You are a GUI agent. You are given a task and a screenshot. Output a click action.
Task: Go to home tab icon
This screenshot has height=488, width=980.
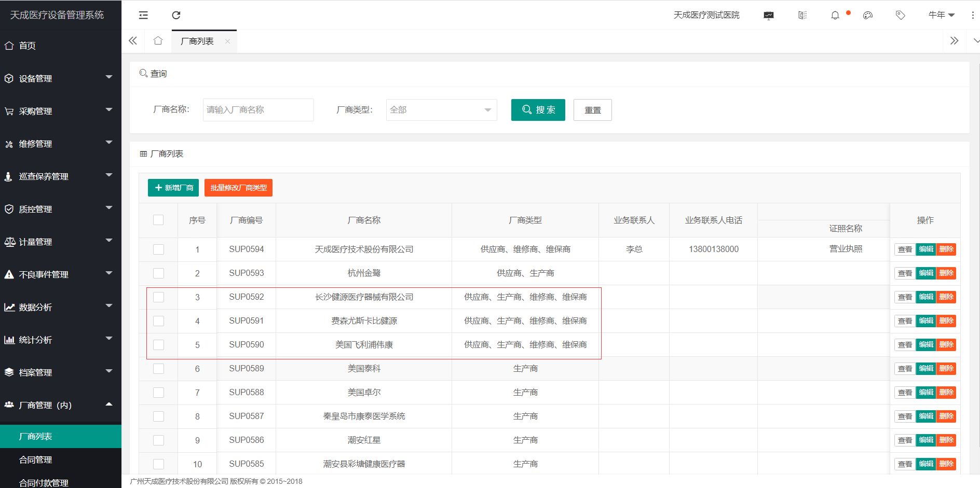point(158,40)
